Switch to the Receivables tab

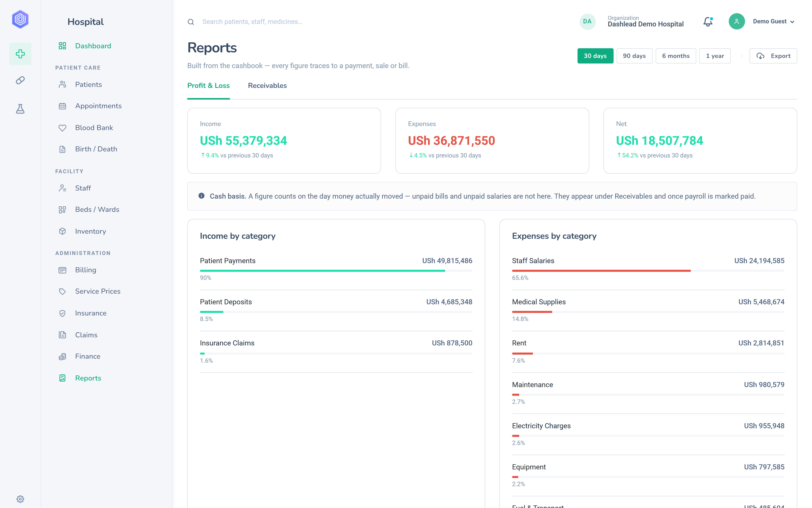click(x=267, y=86)
